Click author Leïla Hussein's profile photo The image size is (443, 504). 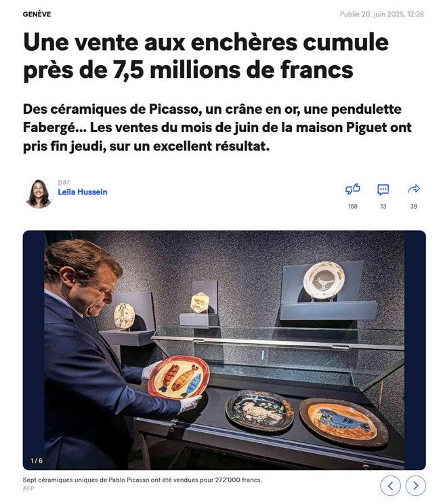(39, 194)
